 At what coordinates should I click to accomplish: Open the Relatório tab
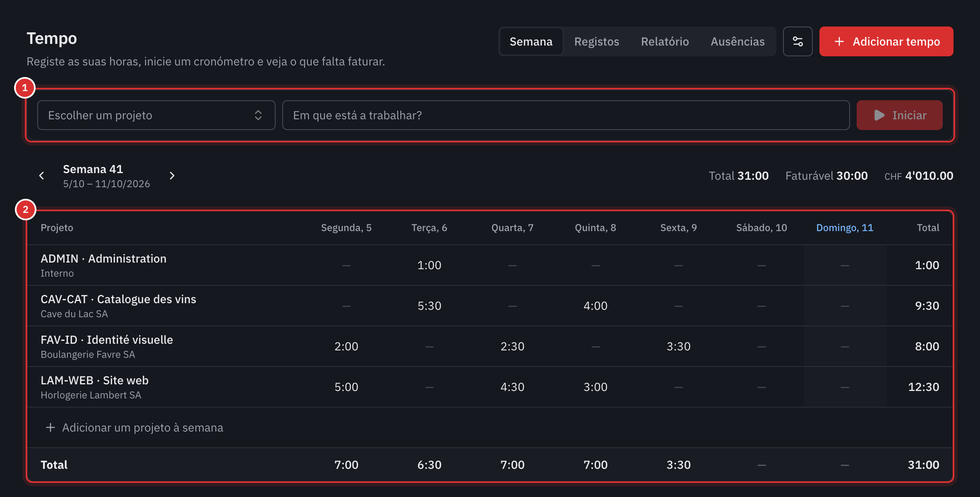(x=665, y=41)
